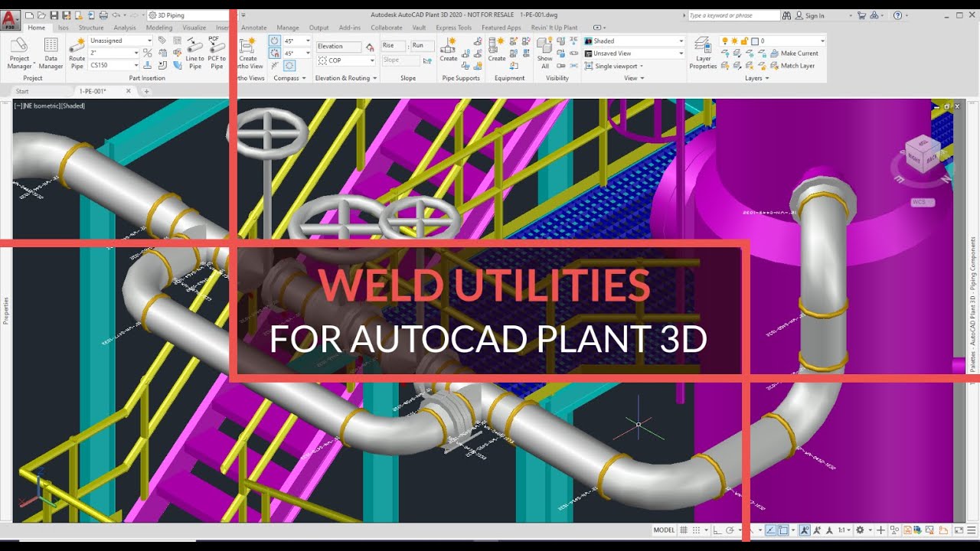Click the Rise slope field

pos(395,45)
